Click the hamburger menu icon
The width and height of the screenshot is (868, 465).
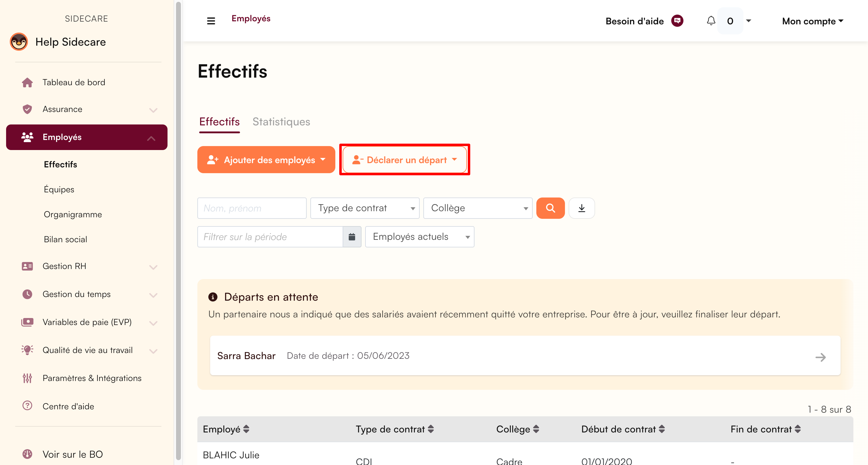pyautogui.click(x=211, y=21)
